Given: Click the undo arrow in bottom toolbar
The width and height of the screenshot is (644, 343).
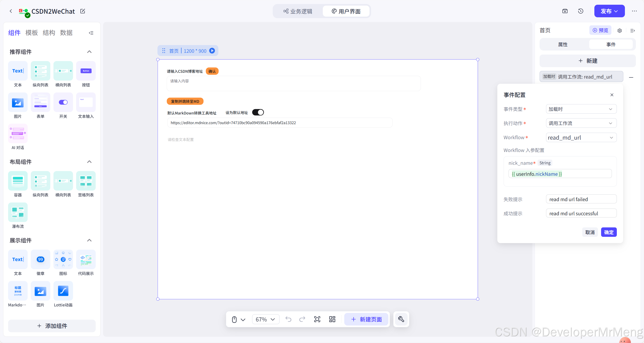Looking at the screenshot, I should 288,319.
